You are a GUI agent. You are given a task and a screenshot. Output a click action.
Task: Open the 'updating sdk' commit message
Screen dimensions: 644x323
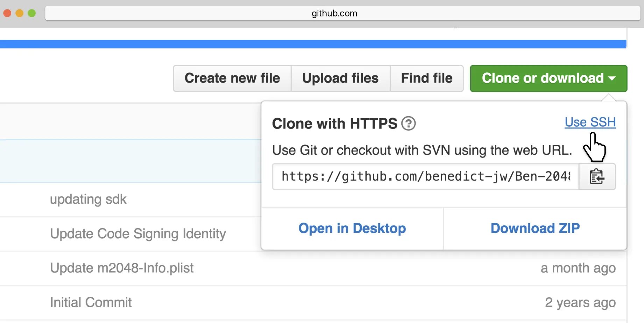point(88,199)
